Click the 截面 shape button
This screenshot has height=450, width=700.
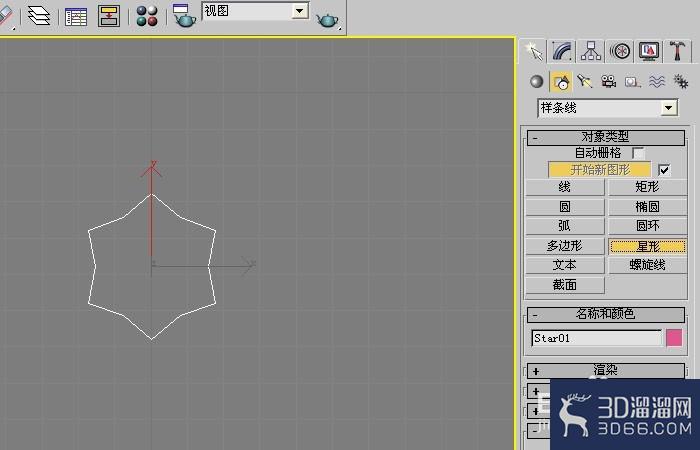click(565, 285)
